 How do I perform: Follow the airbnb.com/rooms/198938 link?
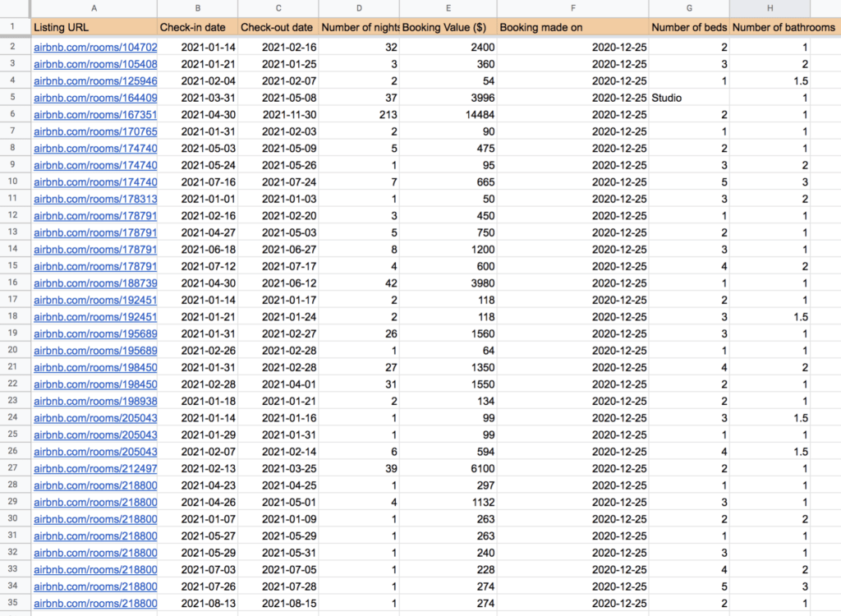(95, 401)
